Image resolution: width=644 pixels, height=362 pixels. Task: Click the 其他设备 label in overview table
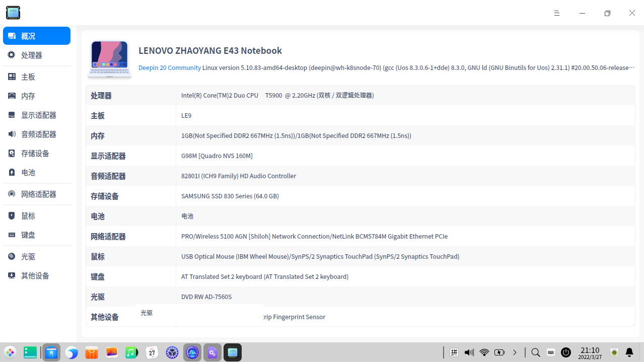click(105, 317)
